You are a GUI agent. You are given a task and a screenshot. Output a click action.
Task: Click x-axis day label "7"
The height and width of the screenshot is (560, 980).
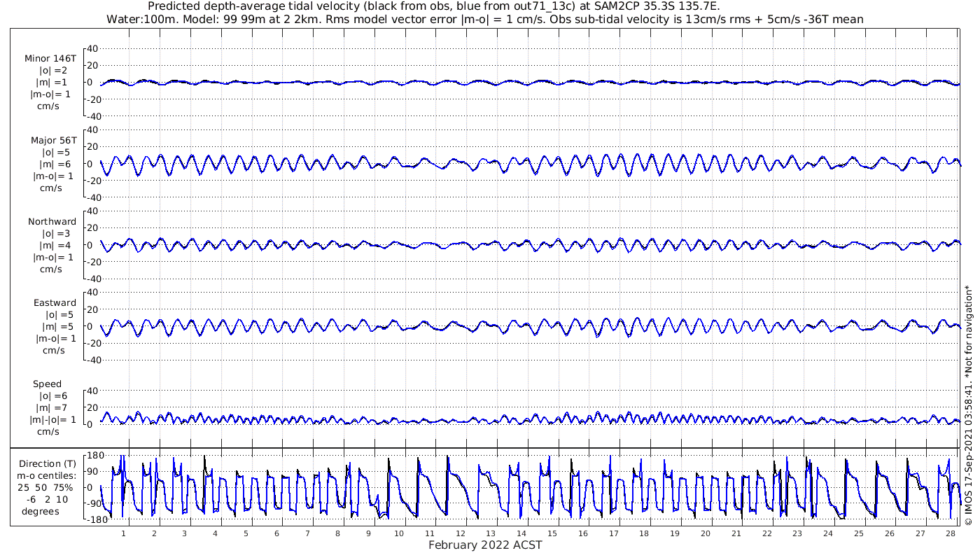coord(307,533)
